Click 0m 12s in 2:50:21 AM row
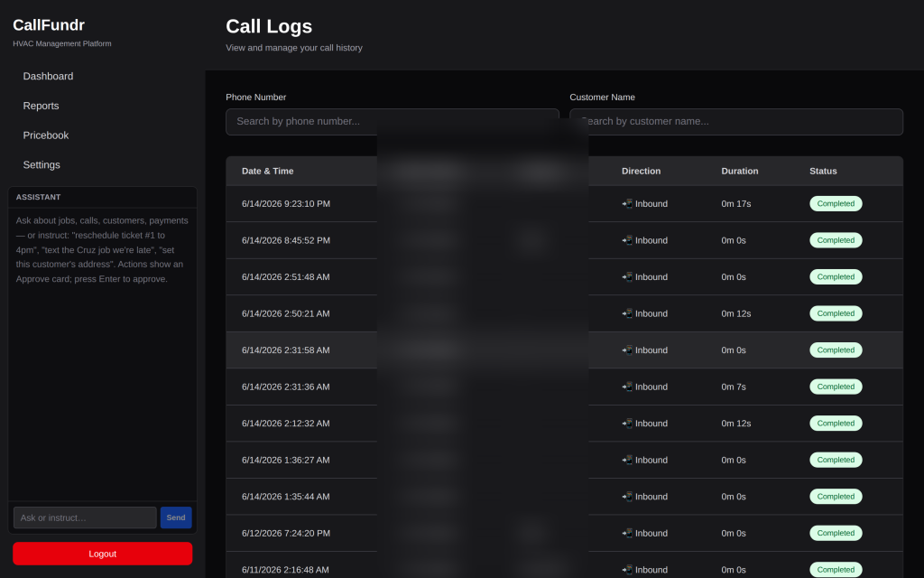Image resolution: width=924 pixels, height=578 pixels. 736,313
